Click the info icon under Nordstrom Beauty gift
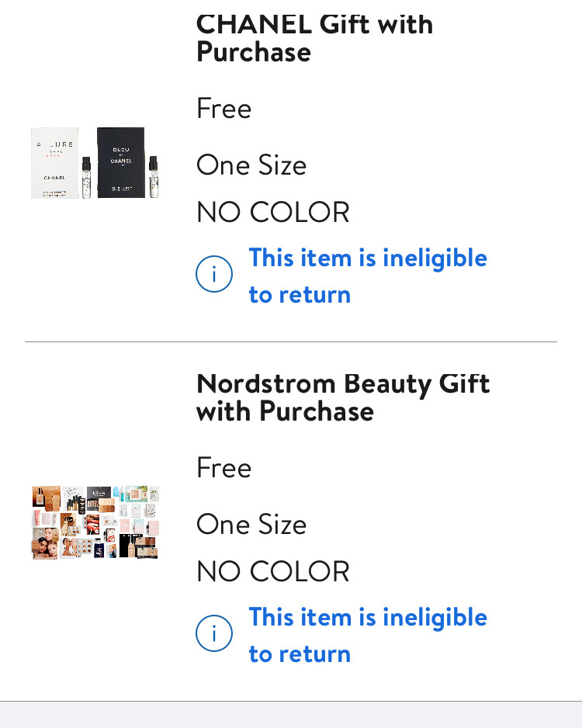Viewport: 582px width, 728px height. (214, 633)
